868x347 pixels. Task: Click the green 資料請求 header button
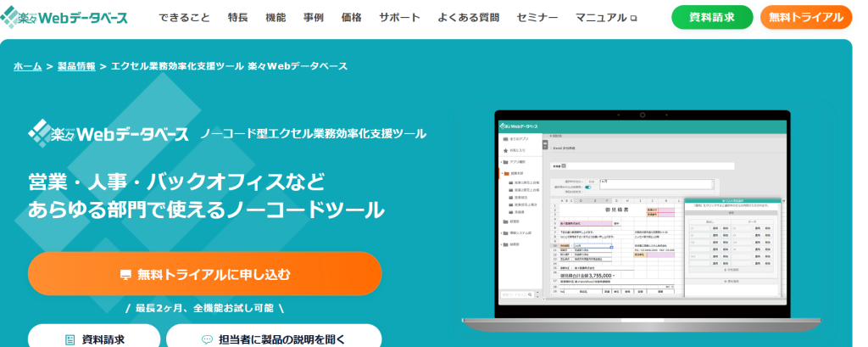(712, 17)
